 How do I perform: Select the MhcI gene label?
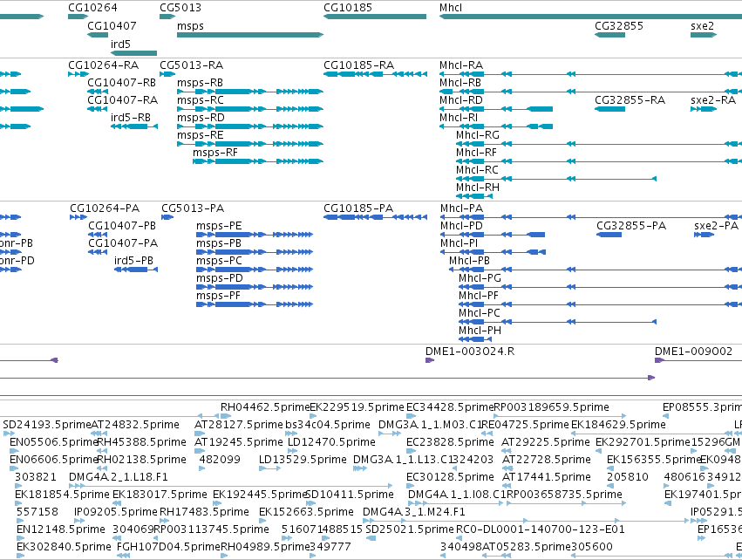click(x=451, y=8)
